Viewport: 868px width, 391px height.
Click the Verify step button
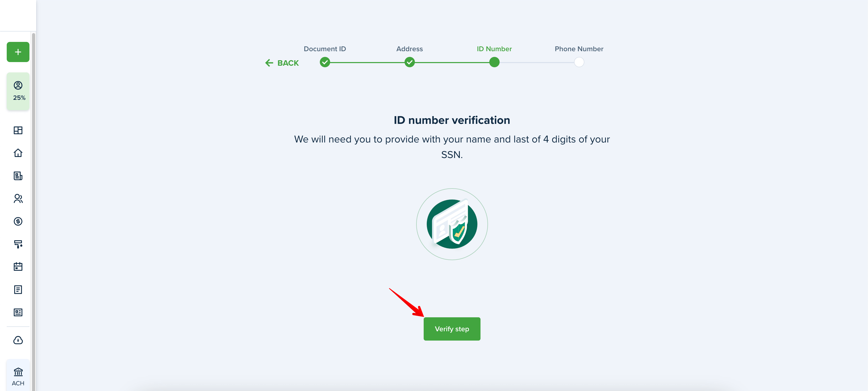pyautogui.click(x=452, y=329)
